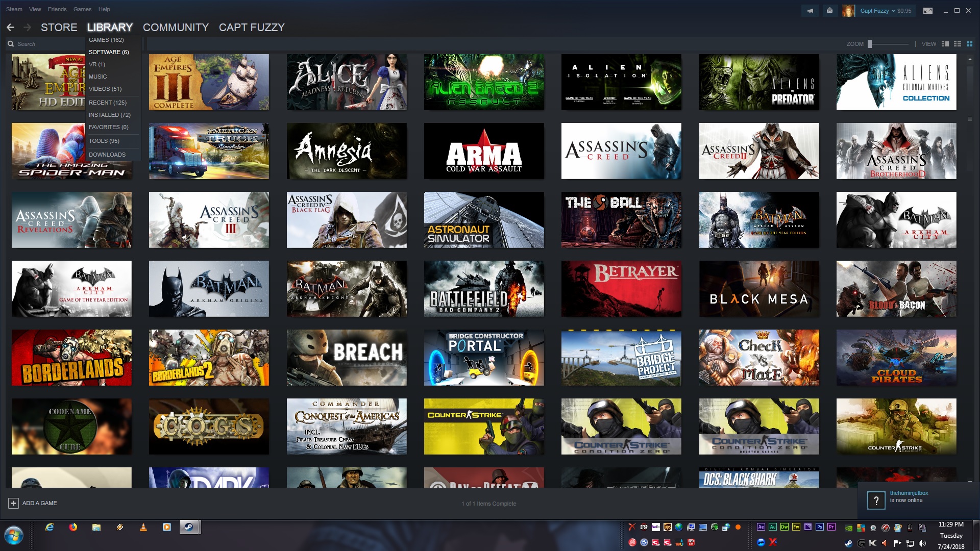Viewport: 980px width, 551px height.
Task: Switch to list view mode
Action: (x=958, y=44)
